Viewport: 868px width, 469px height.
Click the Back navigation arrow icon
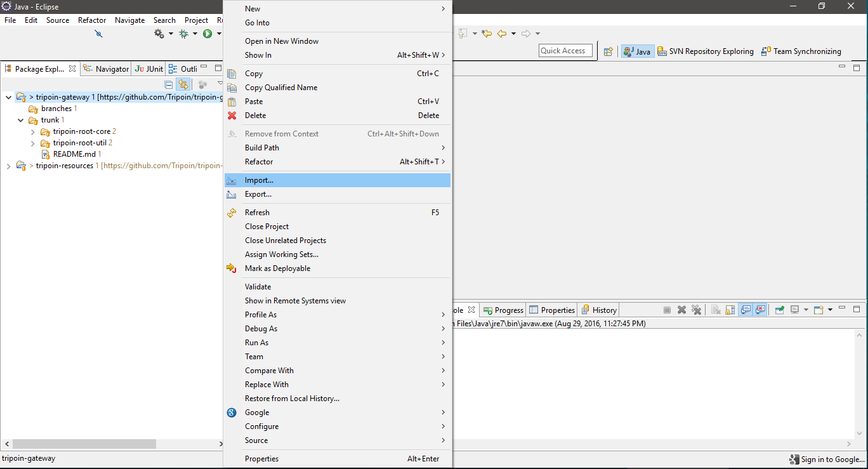(x=502, y=34)
